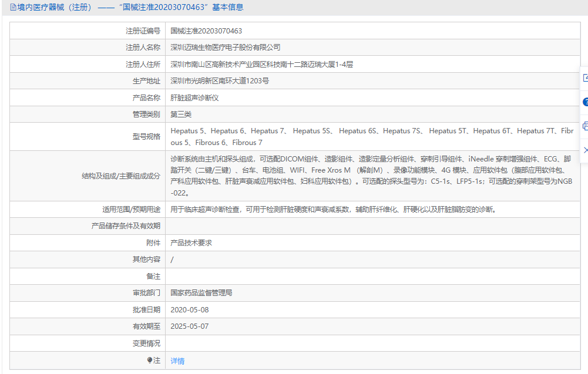This screenshot has height=374, width=588.
Task: Click the 适用范围/预期用途 label
Action: 131,210
